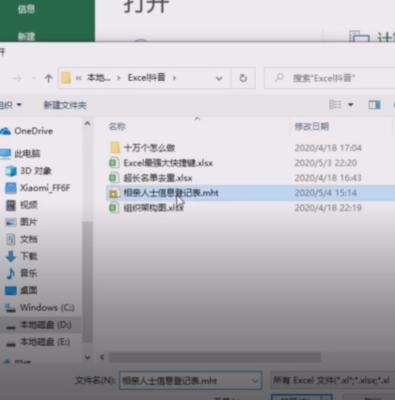The image size is (395, 400).
Task: Select folder name 十万个怎么做
Action: 149,148
